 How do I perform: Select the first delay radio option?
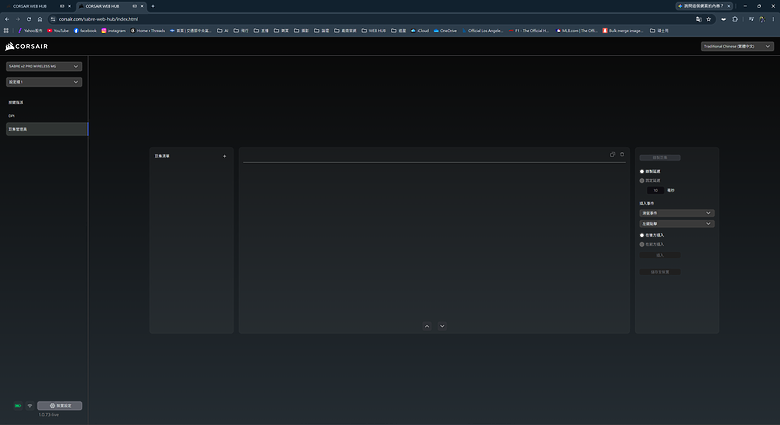pyautogui.click(x=642, y=171)
